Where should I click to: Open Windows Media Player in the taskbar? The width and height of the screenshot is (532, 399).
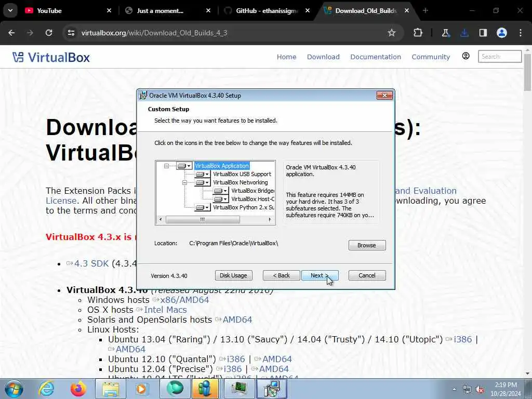pyautogui.click(x=142, y=389)
